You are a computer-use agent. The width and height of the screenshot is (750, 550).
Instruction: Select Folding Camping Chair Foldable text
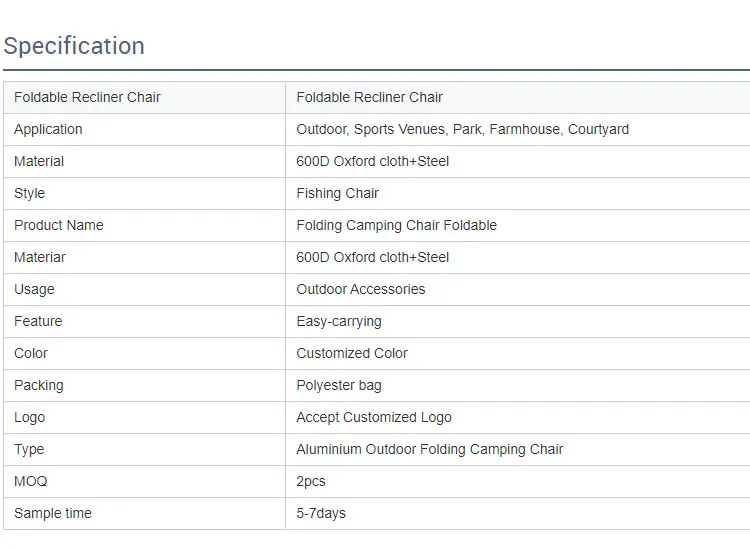pos(396,225)
